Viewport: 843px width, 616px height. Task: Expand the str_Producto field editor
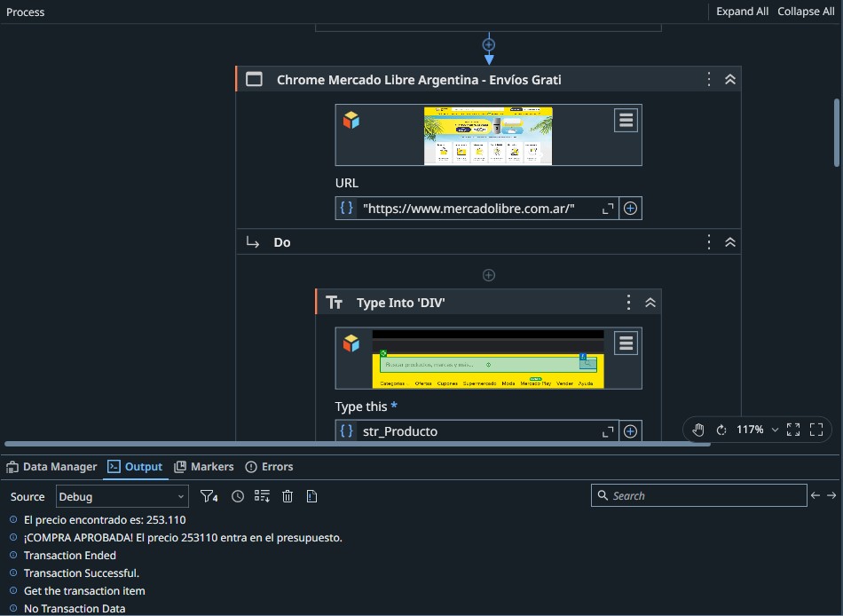(608, 431)
